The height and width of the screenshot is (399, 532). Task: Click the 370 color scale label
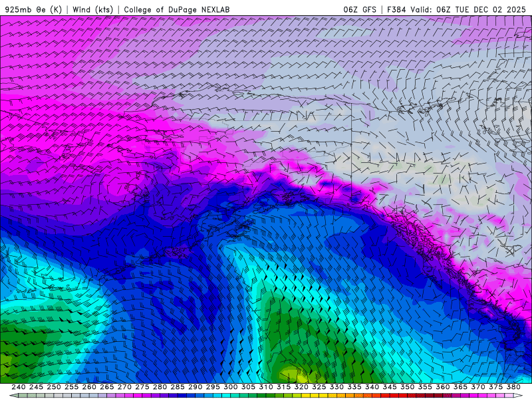tap(477, 387)
